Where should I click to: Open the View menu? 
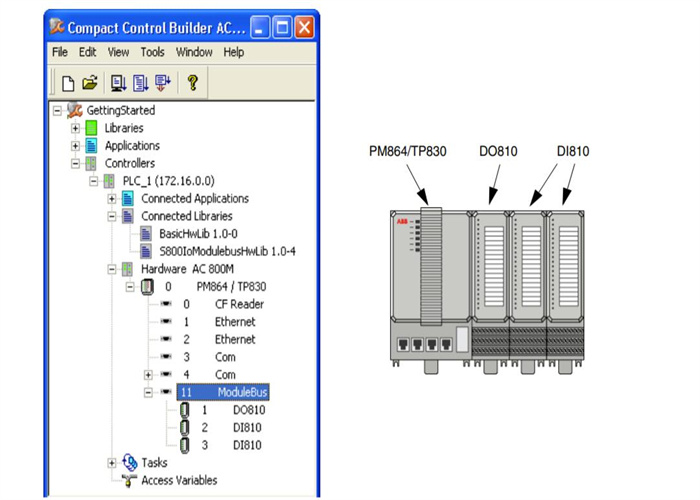tap(118, 52)
